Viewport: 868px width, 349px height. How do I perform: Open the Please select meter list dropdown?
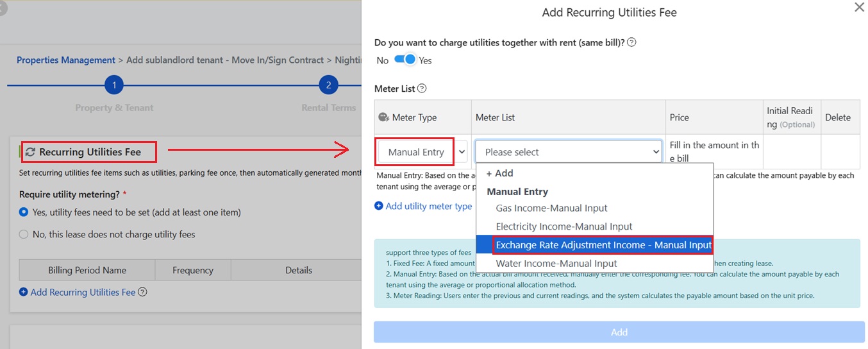[568, 152]
